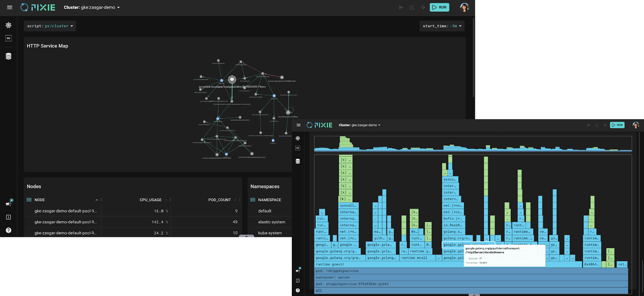This screenshot has width=644, height=296.
Task: Open database sidebar icon in cluster view
Action: tap(8, 56)
